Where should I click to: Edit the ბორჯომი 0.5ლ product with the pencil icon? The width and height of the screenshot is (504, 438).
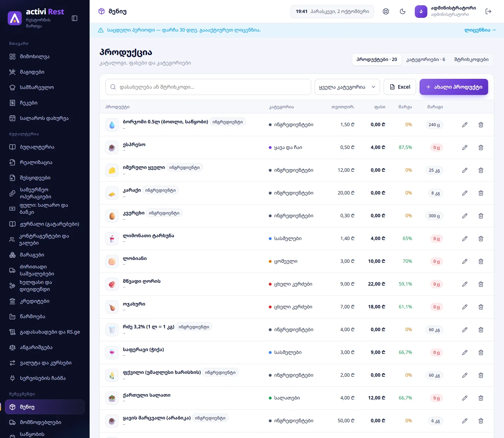pyautogui.click(x=465, y=125)
